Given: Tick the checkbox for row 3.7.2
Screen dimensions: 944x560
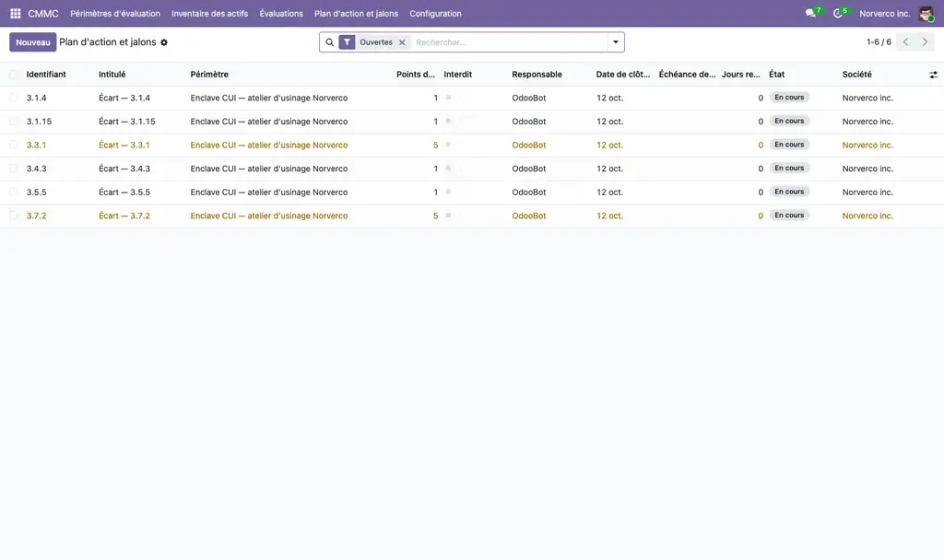Looking at the screenshot, I should [13, 216].
